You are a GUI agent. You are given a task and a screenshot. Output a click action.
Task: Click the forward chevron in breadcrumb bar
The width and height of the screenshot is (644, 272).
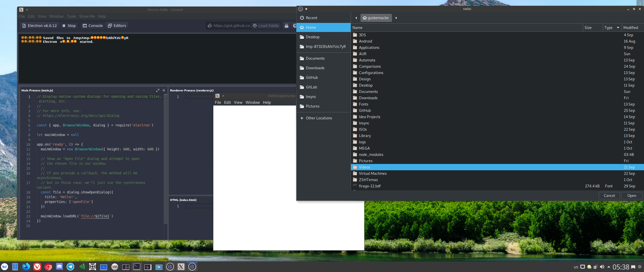pos(396,18)
